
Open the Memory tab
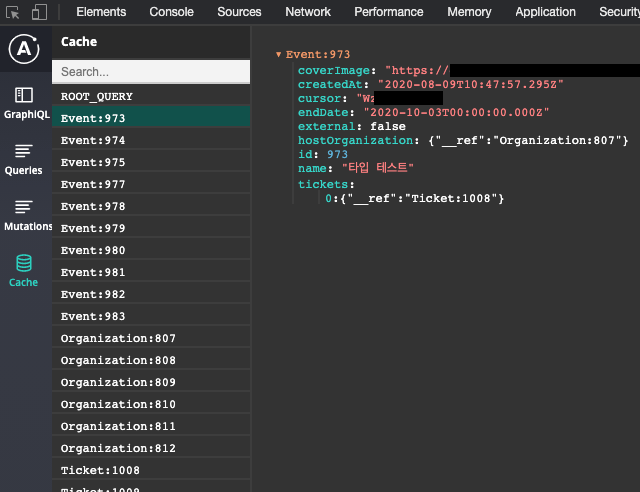469,12
